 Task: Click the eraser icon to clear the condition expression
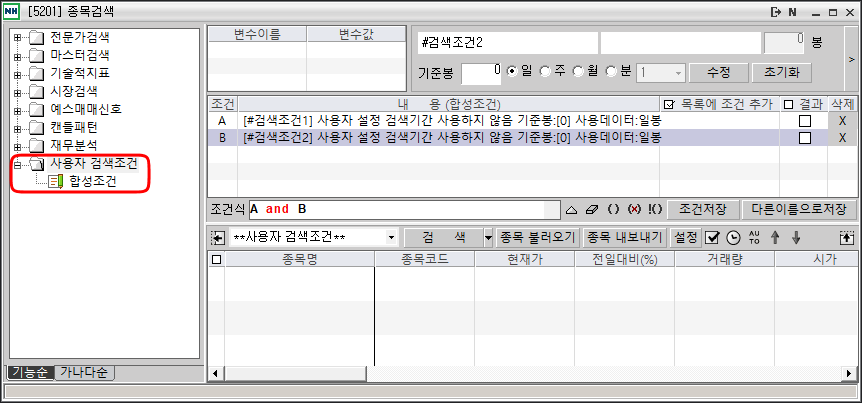coord(592,209)
